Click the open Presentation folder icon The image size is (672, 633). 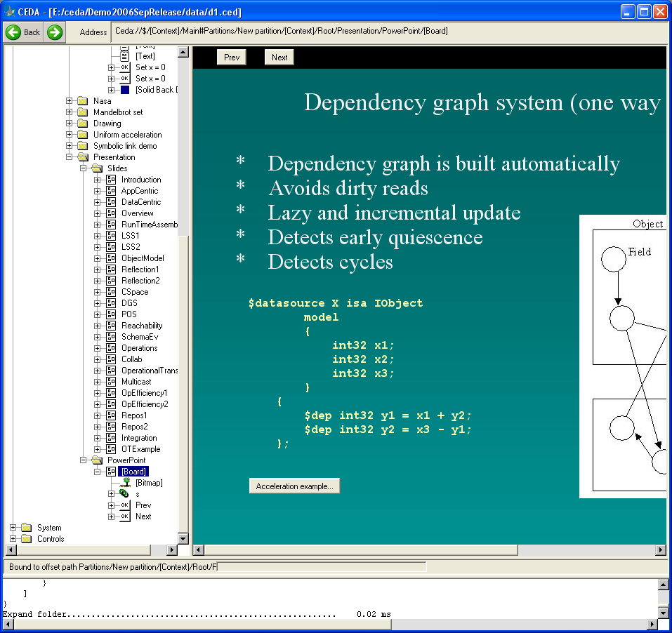[x=83, y=157]
